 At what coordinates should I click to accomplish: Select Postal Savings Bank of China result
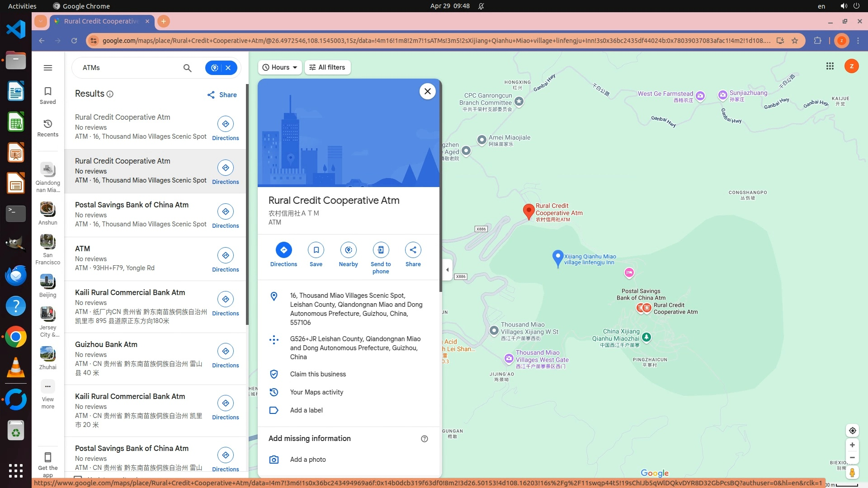pyautogui.click(x=132, y=205)
